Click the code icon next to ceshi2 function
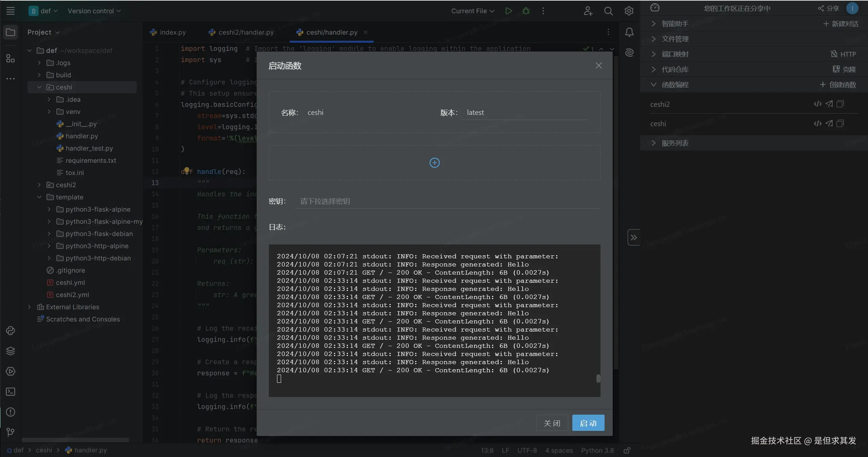868x457 pixels. click(817, 104)
